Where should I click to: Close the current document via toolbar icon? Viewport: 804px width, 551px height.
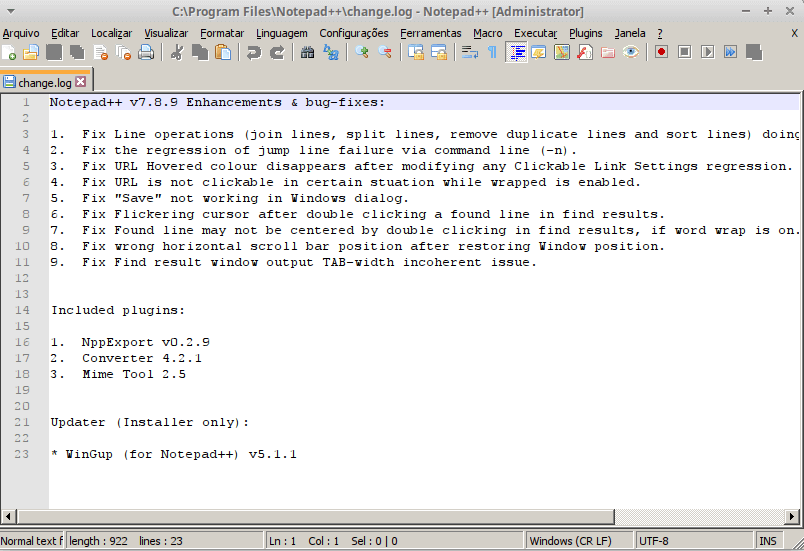101,52
